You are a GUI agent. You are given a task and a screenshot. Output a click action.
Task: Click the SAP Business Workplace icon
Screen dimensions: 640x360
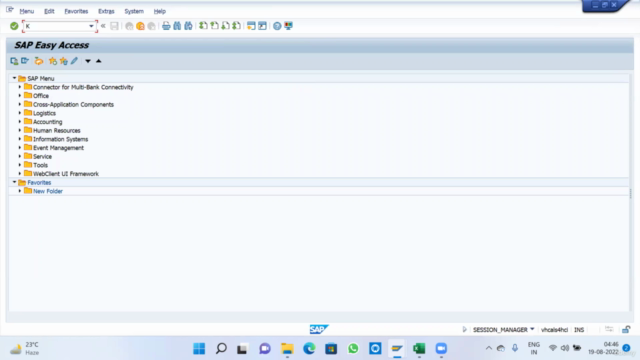[x=39, y=61]
